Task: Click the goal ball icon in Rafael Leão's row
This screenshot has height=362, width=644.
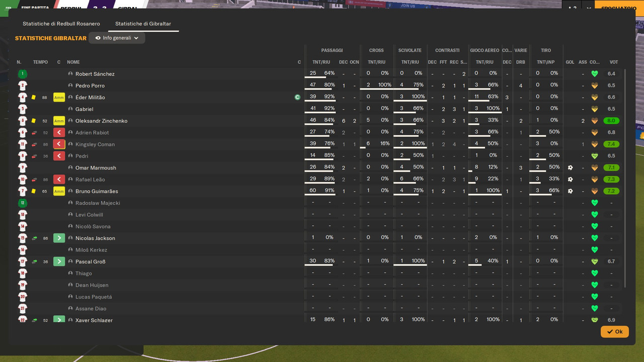Action: (570, 179)
